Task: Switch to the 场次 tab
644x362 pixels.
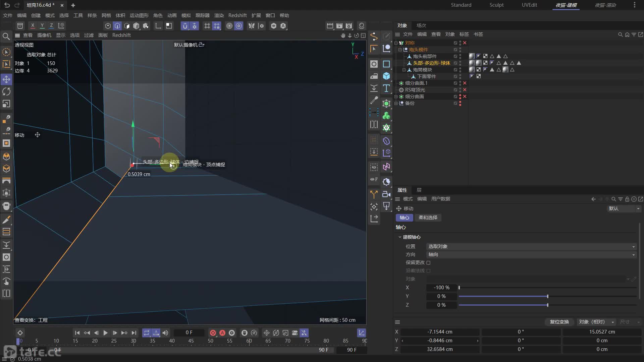Action: 421,25
